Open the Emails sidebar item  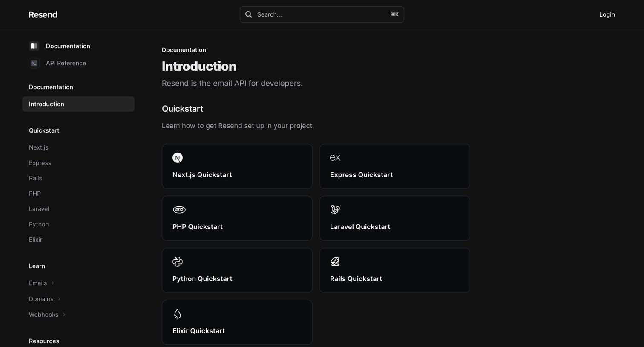pyautogui.click(x=38, y=283)
